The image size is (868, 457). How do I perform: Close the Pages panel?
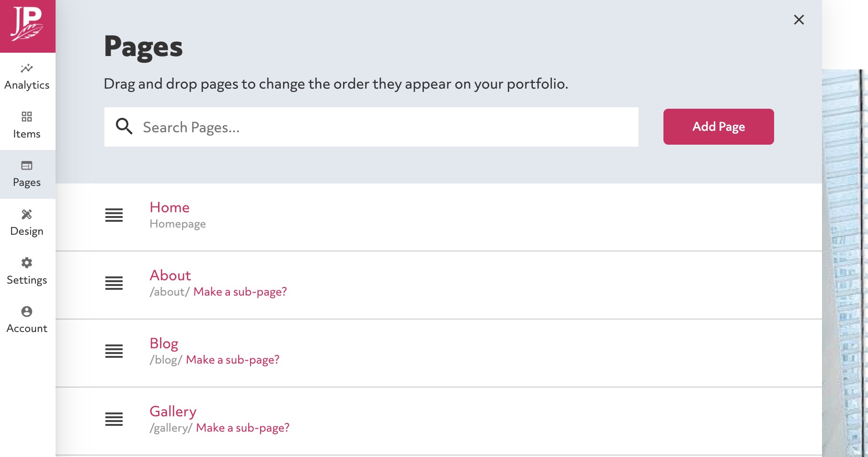tap(799, 20)
